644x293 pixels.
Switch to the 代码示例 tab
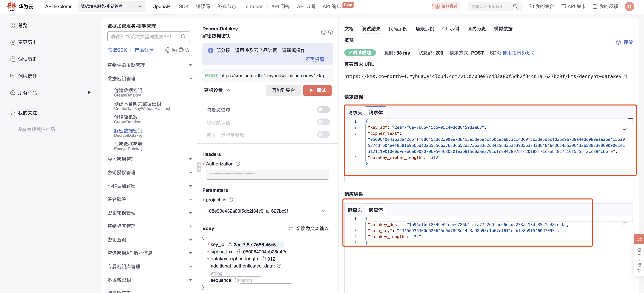[x=398, y=29]
